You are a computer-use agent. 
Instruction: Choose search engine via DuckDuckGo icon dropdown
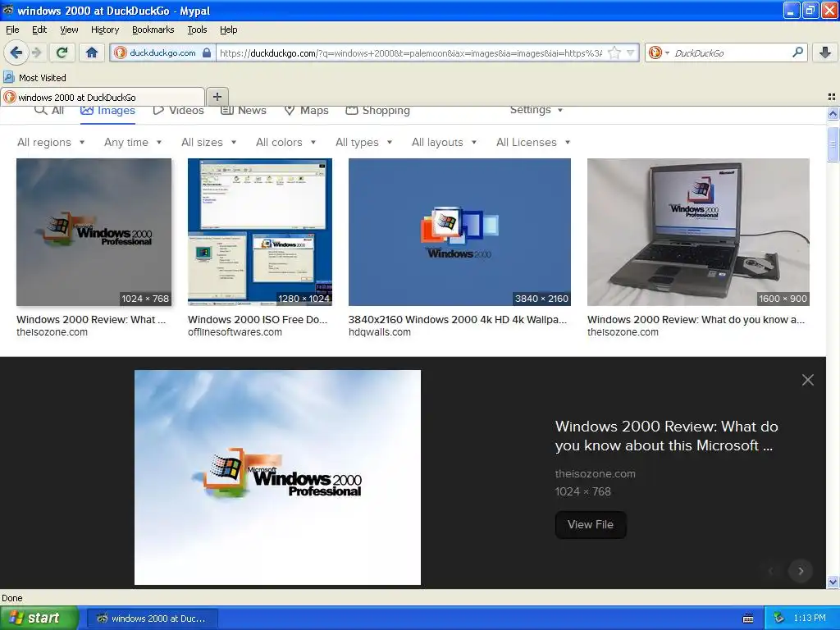click(x=659, y=52)
